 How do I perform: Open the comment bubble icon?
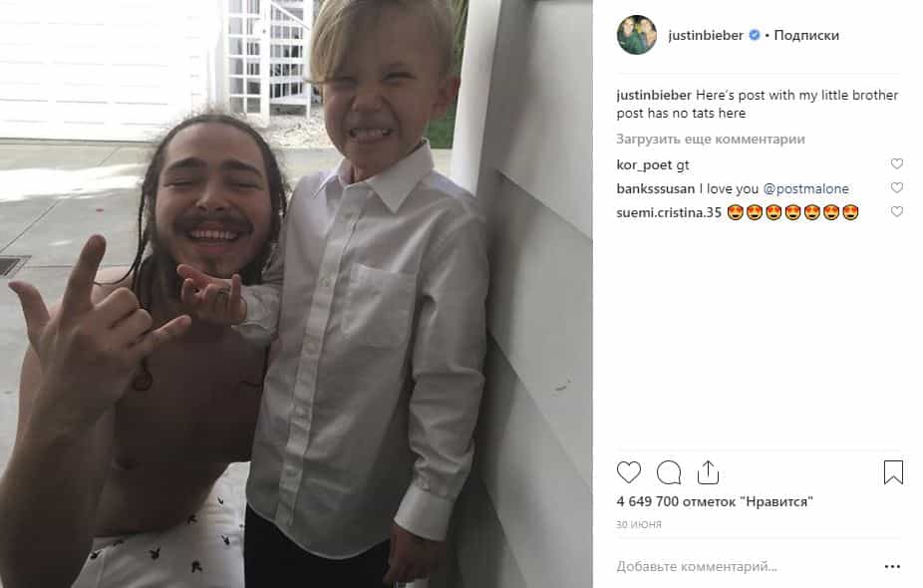(669, 472)
